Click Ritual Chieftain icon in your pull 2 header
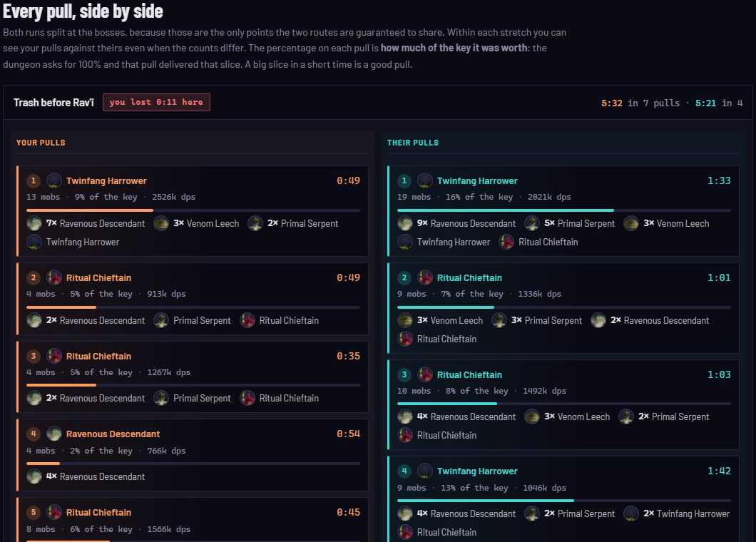This screenshot has width=756, height=542. (x=54, y=277)
